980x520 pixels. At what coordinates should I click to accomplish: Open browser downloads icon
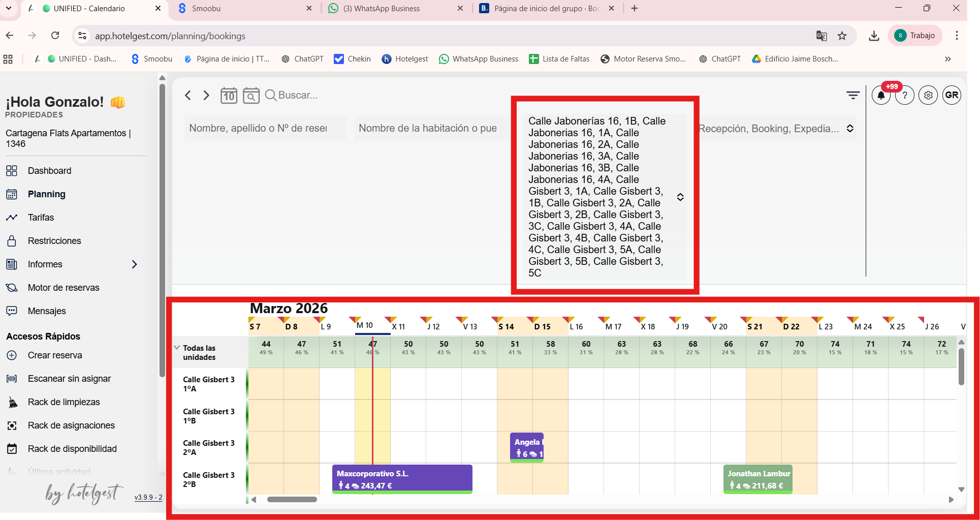[x=874, y=36]
